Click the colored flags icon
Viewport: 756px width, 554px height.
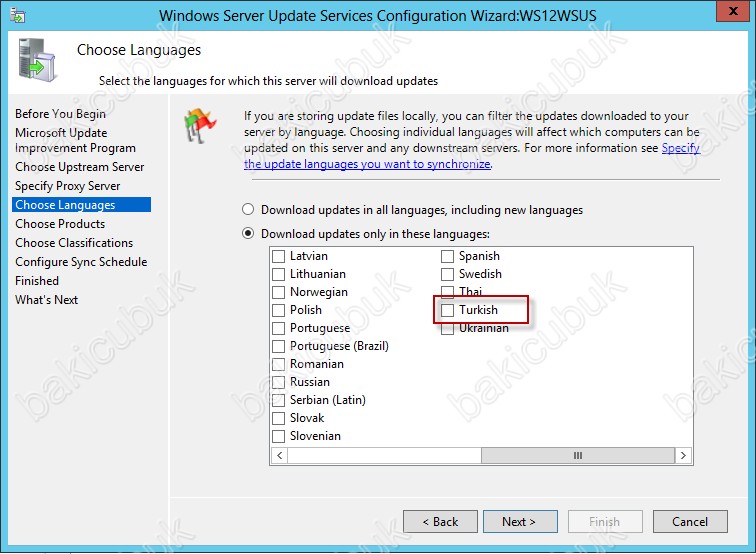click(200, 126)
